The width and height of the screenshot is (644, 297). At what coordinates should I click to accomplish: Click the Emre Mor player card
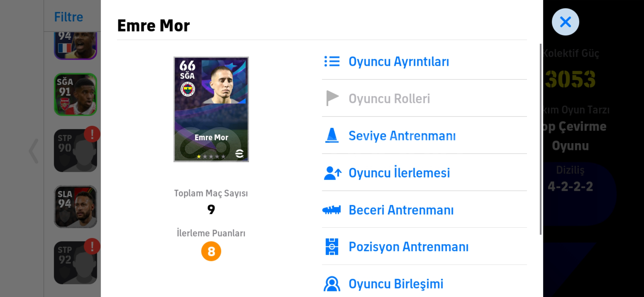(211, 109)
